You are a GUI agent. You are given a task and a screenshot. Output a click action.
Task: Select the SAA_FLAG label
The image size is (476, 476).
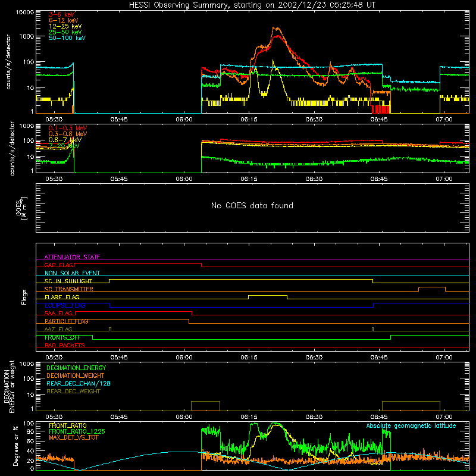pyautogui.click(x=58, y=313)
